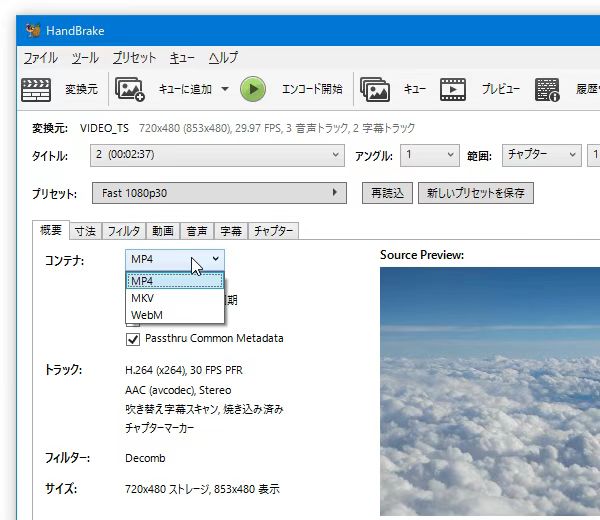Open the Queue stacked-images icon
The image size is (600, 520).
(x=375, y=90)
